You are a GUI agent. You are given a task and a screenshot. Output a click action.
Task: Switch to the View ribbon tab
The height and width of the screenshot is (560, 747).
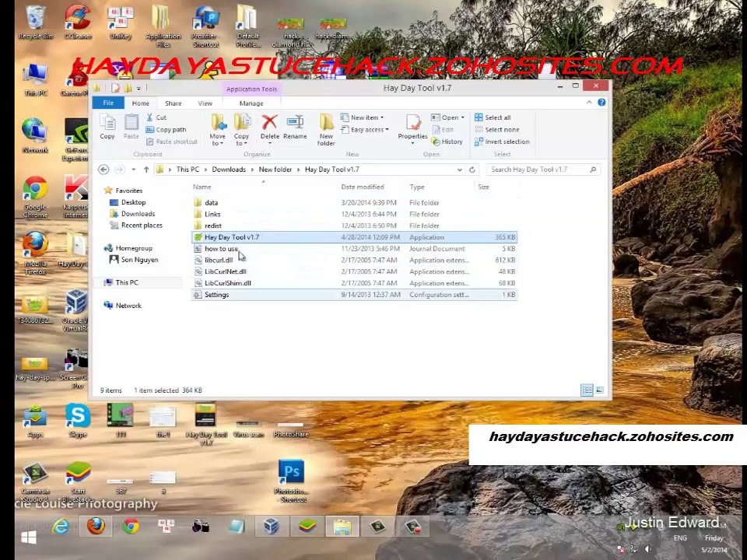coord(205,103)
